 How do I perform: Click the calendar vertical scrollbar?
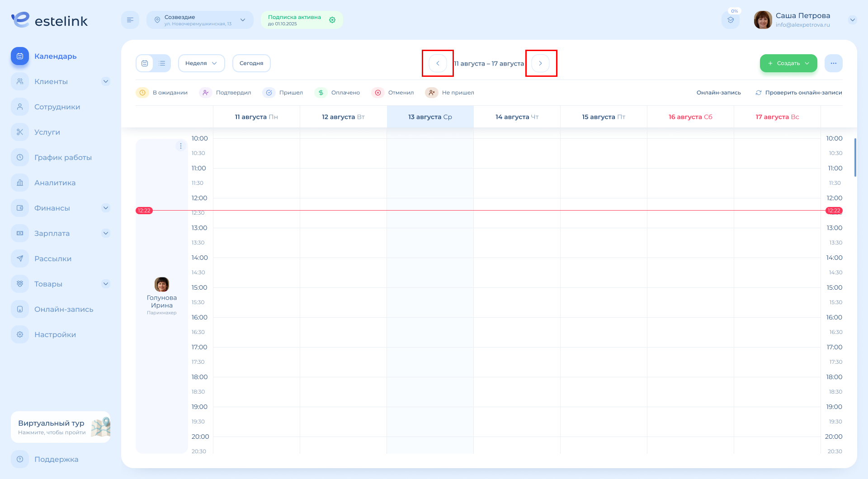coord(855,157)
